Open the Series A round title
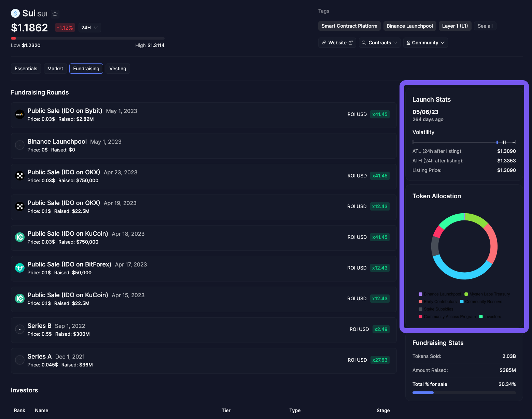The height and width of the screenshot is (419, 532). click(40, 357)
